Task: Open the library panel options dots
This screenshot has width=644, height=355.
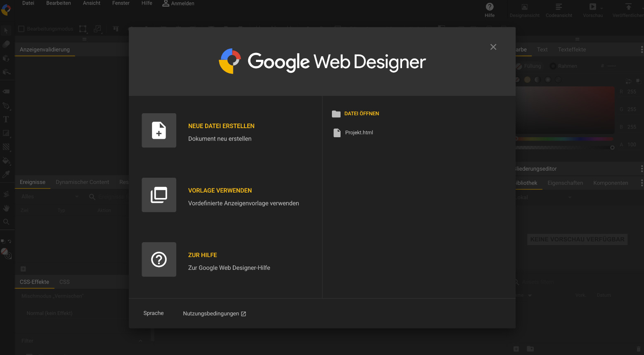Action: [642, 183]
